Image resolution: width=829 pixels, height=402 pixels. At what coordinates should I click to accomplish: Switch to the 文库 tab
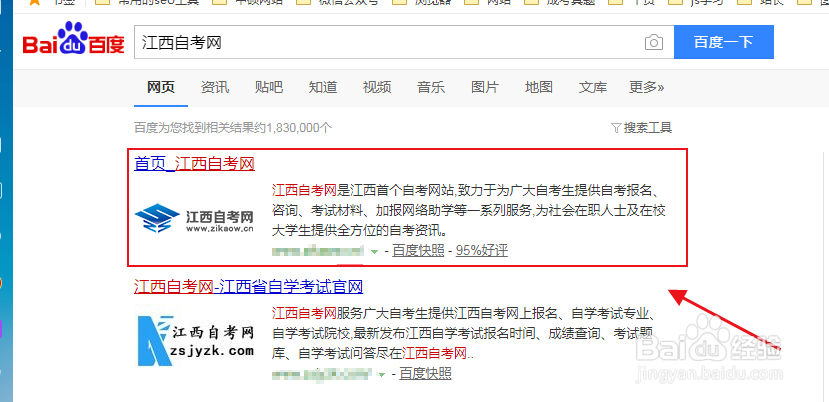coord(593,87)
